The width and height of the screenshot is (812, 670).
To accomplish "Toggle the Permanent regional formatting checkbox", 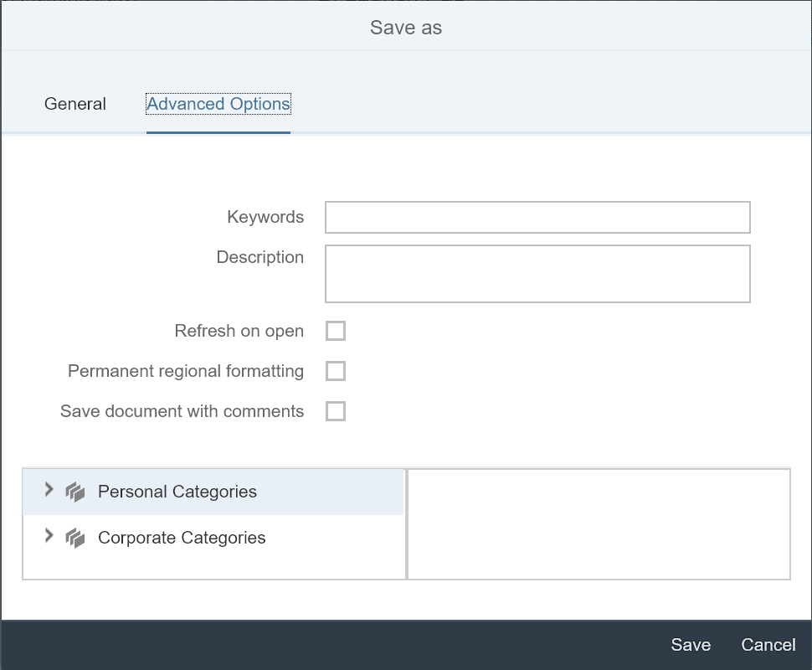I will (x=336, y=371).
